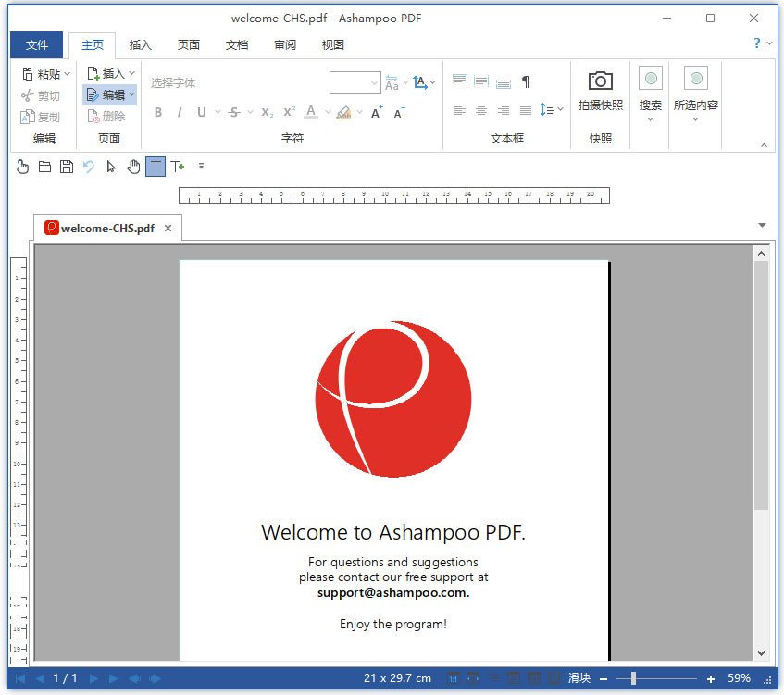Click the zoom slider handle
Screen dimensions: 784x695
point(633,678)
